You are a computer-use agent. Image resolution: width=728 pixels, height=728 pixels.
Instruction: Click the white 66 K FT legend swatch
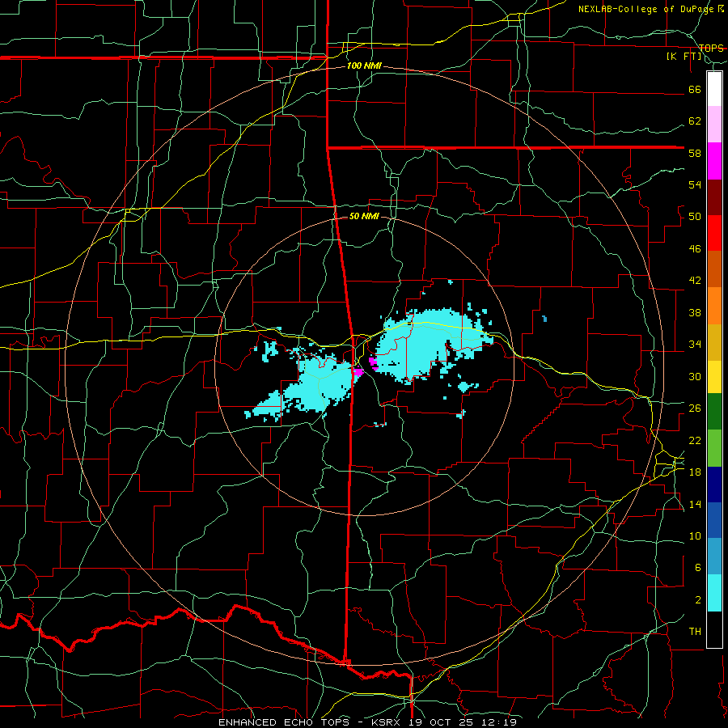pyautogui.click(x=714, y=89)
